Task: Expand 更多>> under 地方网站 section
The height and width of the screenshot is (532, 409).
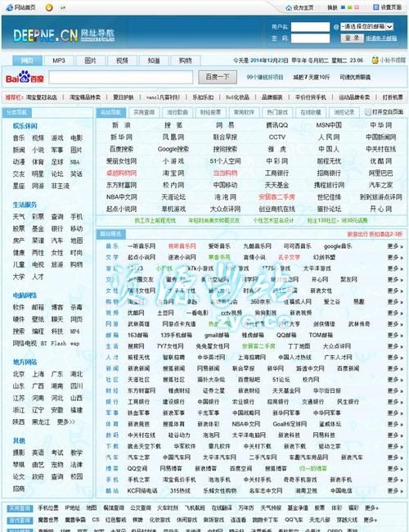Action: (65, 422)
